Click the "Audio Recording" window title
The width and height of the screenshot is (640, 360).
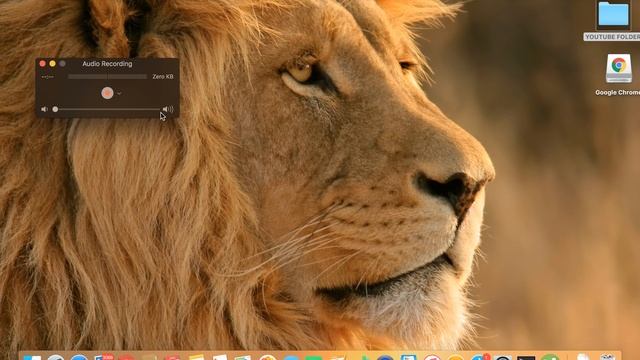(x=107, y=64)
